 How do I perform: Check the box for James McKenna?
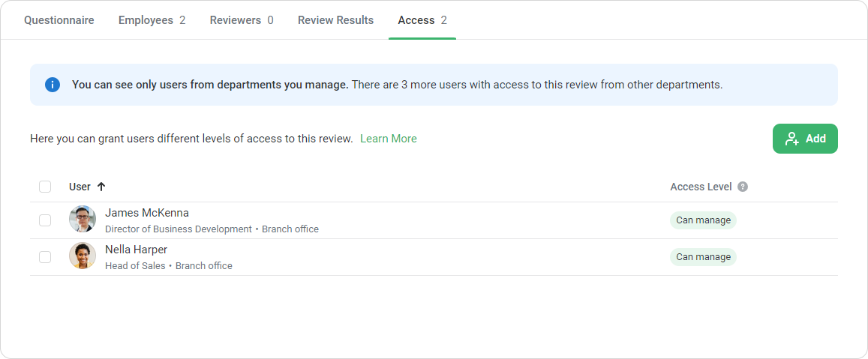click(x=45, y=220)
